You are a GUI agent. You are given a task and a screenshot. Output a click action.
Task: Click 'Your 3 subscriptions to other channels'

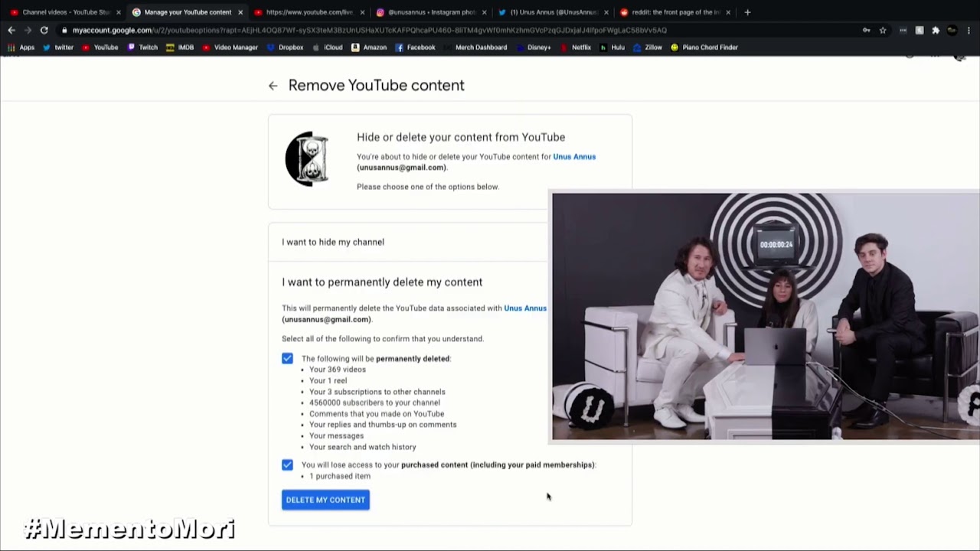pos(377,392)
